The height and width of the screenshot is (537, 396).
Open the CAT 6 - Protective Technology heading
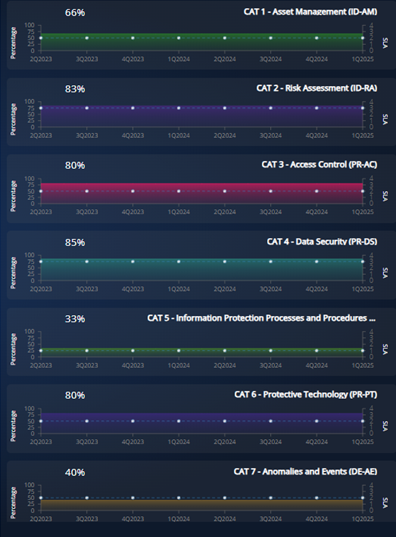click(x=306, y=395)
